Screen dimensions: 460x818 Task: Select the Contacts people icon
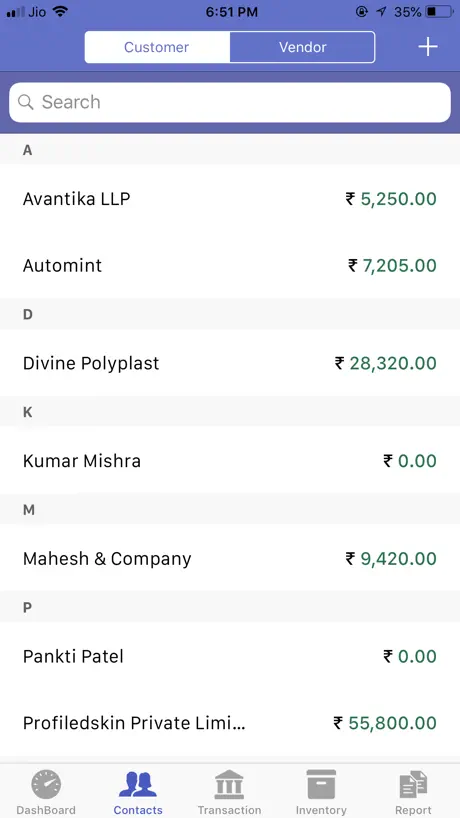click(138, 784)
